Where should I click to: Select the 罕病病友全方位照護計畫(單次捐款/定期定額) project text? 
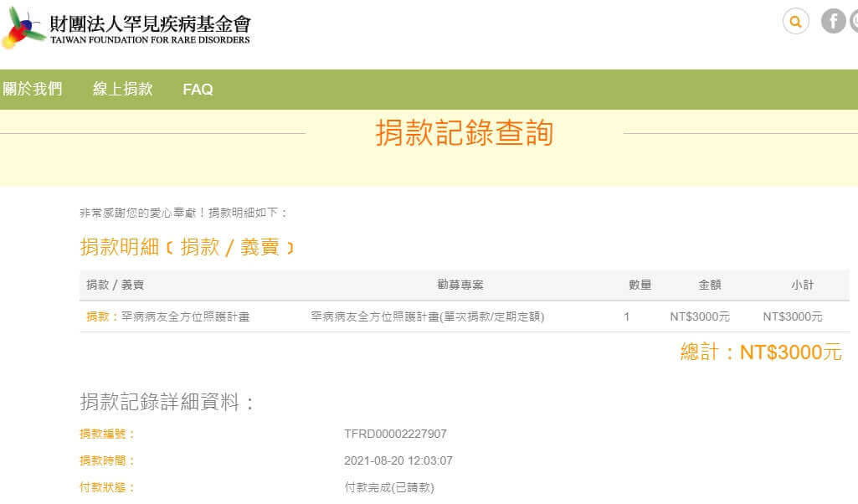click(x=427, y=316)
